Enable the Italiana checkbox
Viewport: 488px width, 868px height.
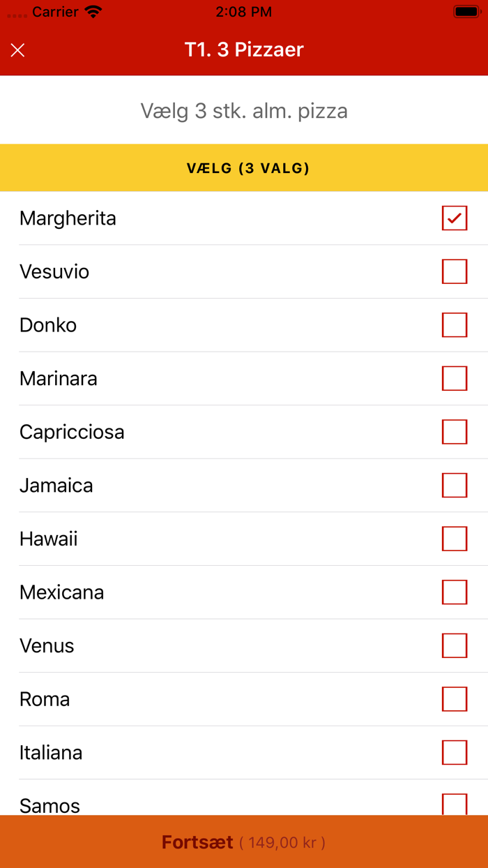pos(455,752)
